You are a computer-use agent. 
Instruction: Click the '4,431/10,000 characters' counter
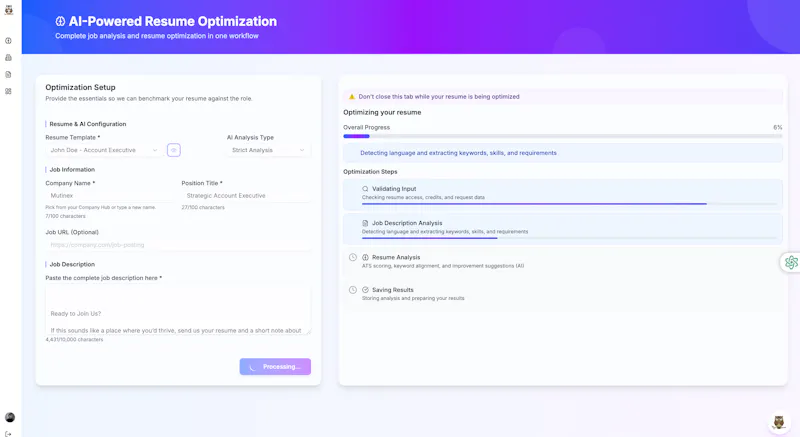(74, 340)
